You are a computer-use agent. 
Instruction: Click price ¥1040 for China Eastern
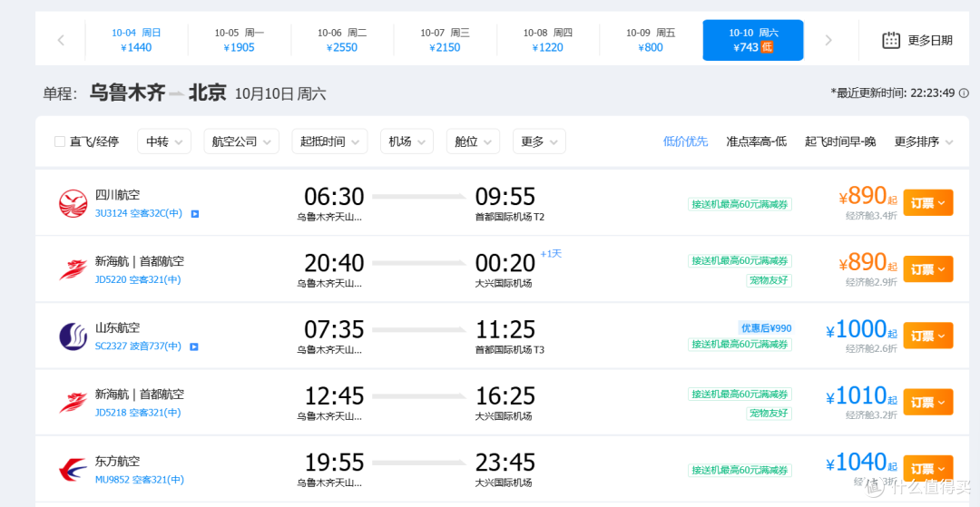(862, 463)
